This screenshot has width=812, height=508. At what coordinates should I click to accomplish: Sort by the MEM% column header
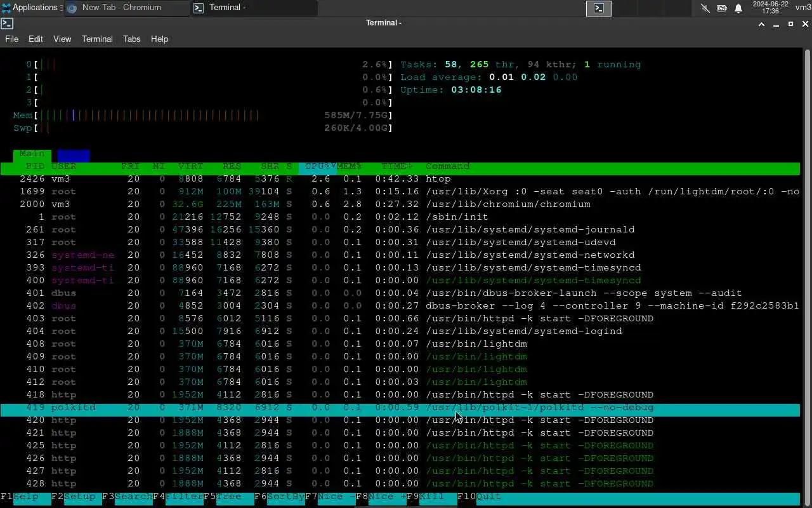pyautogui.click(x=350, y=166)
